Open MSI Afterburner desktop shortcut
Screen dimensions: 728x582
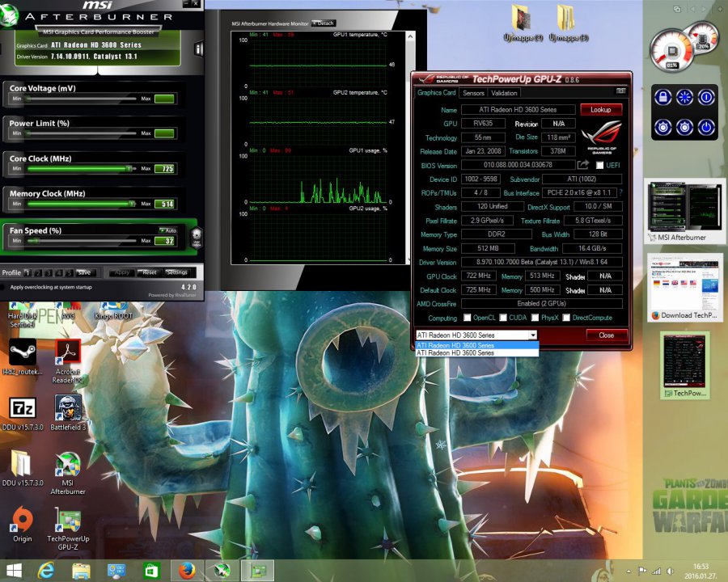pyautogui.click(x=68, y=473)
